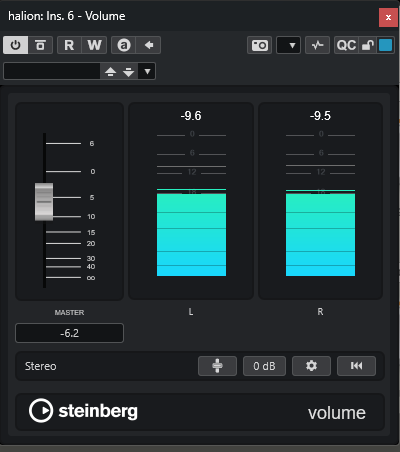The width and height of the screenshot is (400, 452).
Task: Click the MASTER label under the fader
Action: click(69, 312)
